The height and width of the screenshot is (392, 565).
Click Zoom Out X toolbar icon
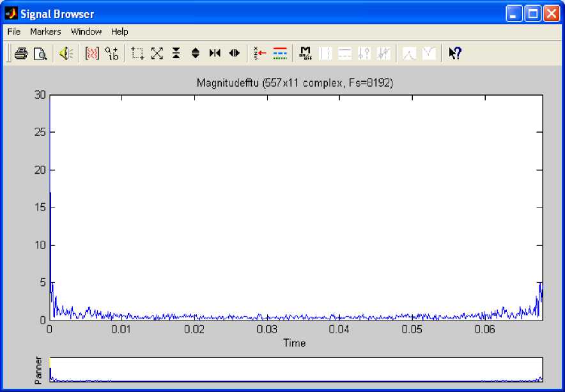[x=234, y=54]
